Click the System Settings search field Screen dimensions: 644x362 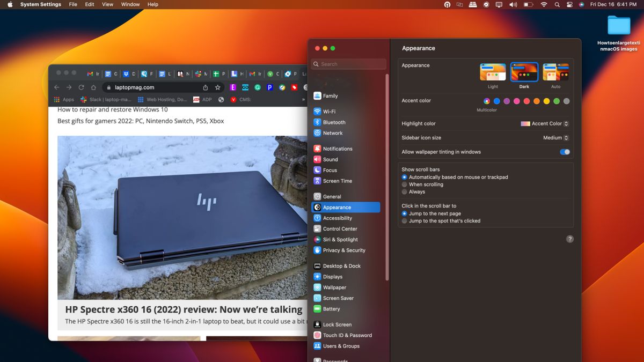(348, 63)
